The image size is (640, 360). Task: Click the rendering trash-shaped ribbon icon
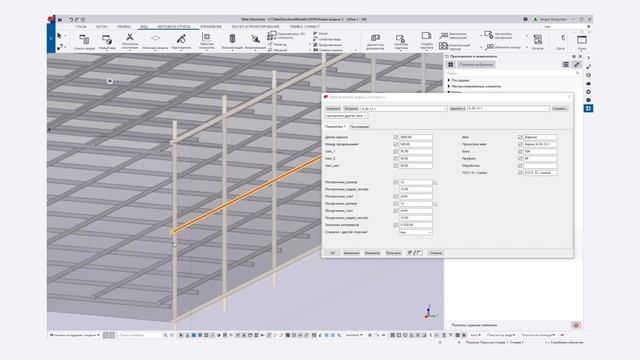pyautogui.click(x=232, y=39)
